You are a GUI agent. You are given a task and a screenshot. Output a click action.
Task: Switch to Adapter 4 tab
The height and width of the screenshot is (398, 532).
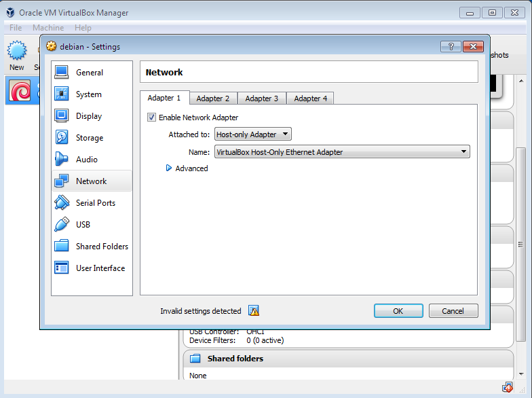pyautogui.click(x=311, y=98)
